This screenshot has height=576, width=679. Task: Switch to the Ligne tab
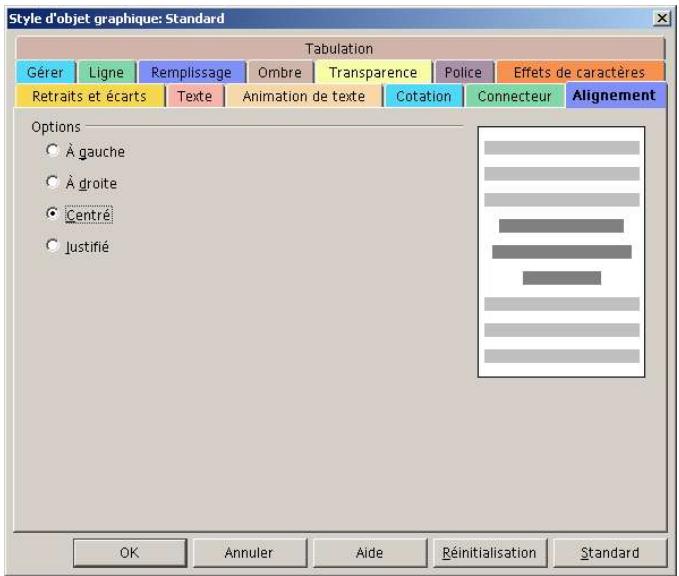(107, 72)
